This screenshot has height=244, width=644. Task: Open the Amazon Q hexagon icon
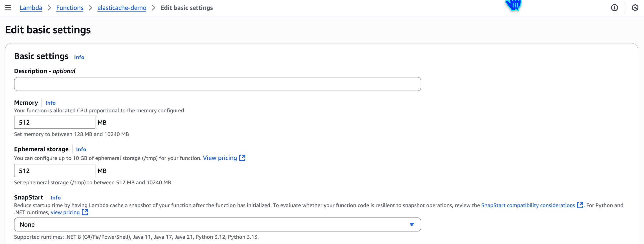click(x=635, y=8)
